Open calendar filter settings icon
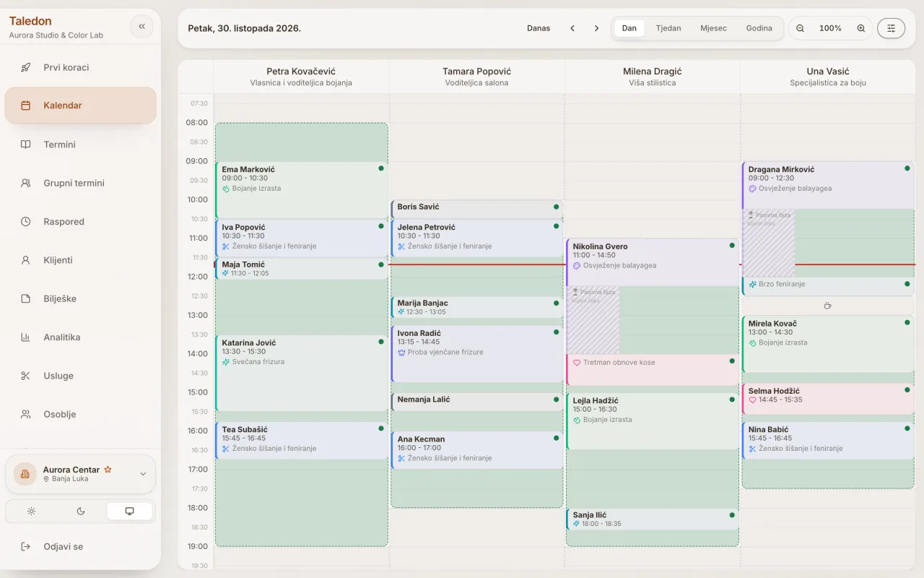 tap(891, 28)
